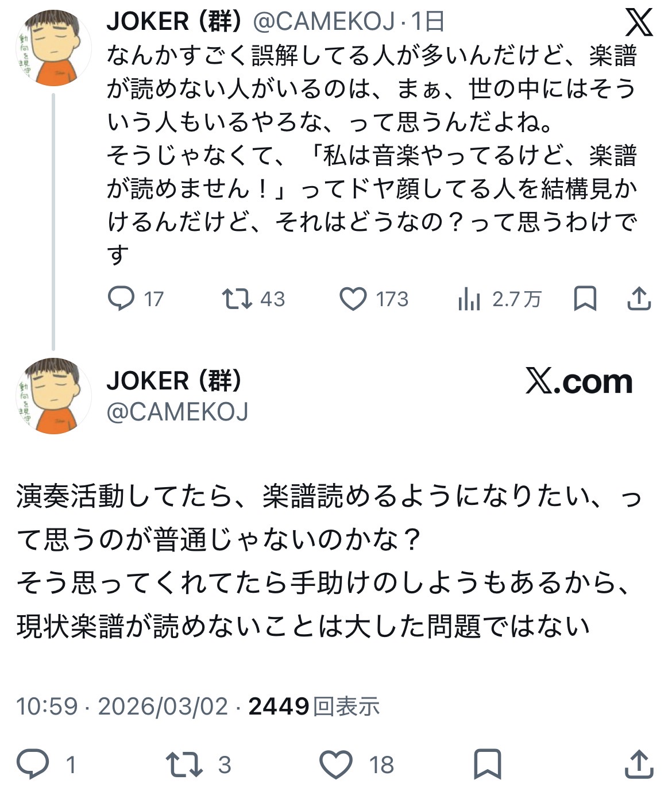The image size is (672, 799).
Task: Like the main tweet with 18 likes
Action: (x=335, y=764)
